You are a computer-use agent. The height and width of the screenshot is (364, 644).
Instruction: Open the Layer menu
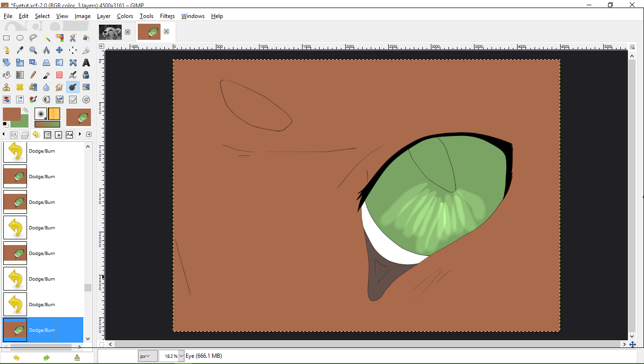pyautogui.click(x=104, y=16)
